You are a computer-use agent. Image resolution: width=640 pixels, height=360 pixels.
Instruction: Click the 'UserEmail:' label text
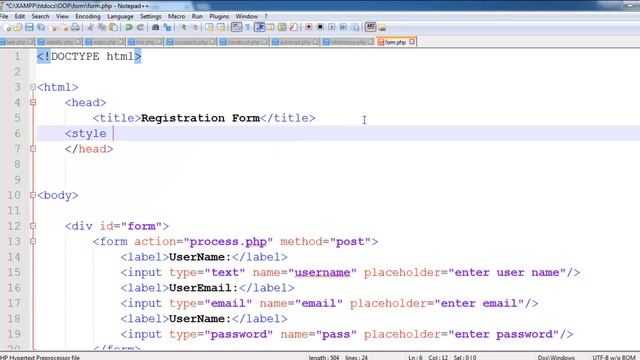203,288
